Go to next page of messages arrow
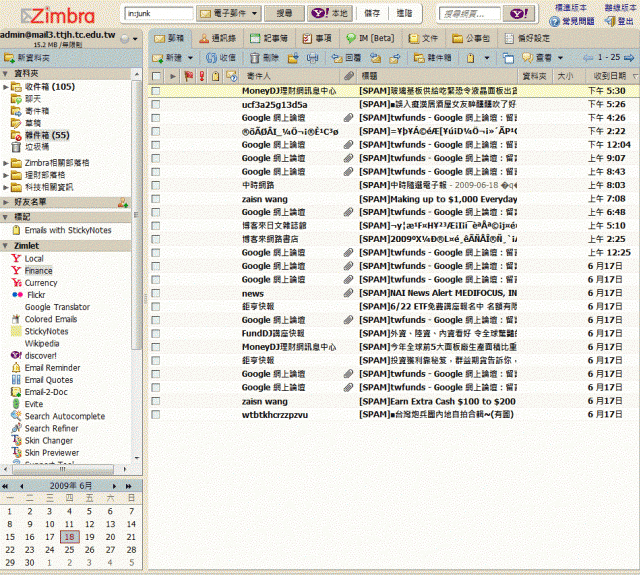 click(x=629, y=58)
